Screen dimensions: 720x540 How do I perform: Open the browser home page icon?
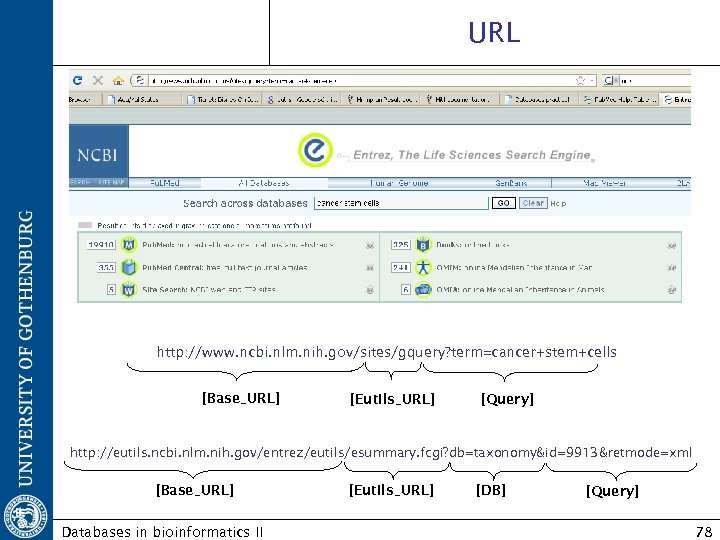pyautogui.click(x=118, y=81)
